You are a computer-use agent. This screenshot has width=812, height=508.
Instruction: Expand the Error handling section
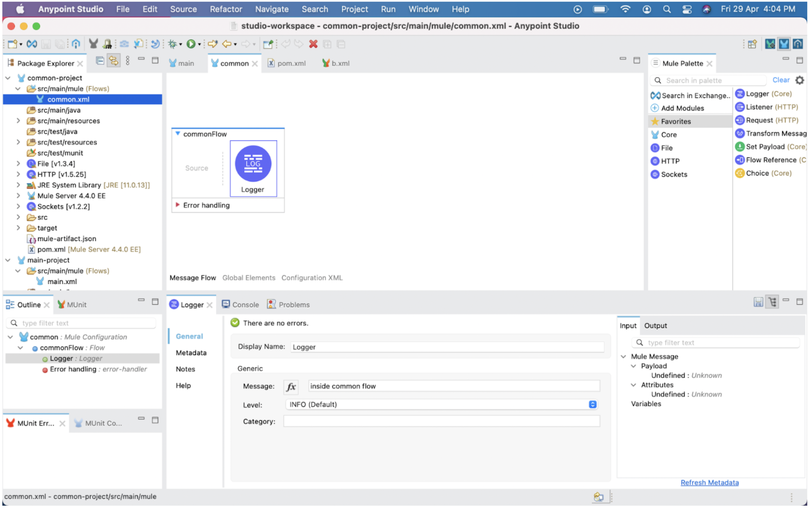pyautogui.click(x=178, y=205)
